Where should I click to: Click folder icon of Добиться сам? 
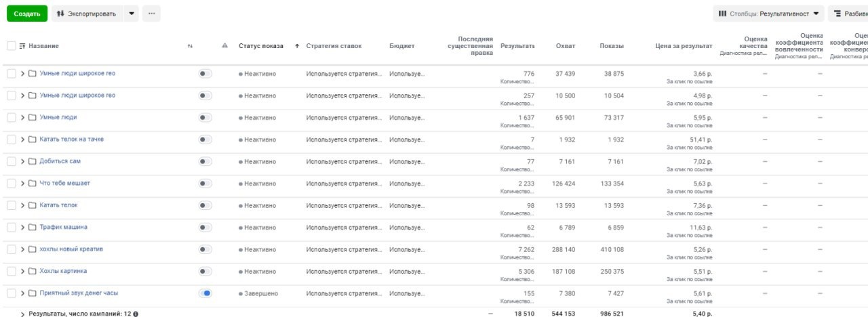pos(33,161)
